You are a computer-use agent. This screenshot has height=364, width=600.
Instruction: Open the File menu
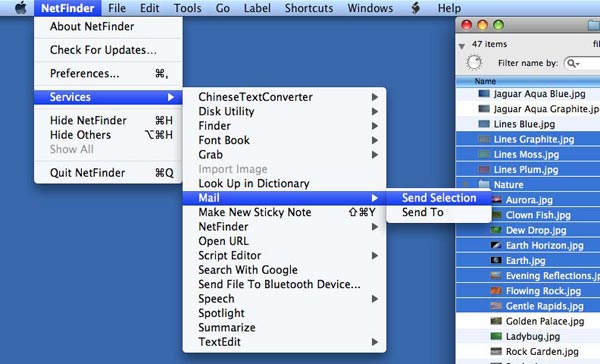[x=117, y=8]
